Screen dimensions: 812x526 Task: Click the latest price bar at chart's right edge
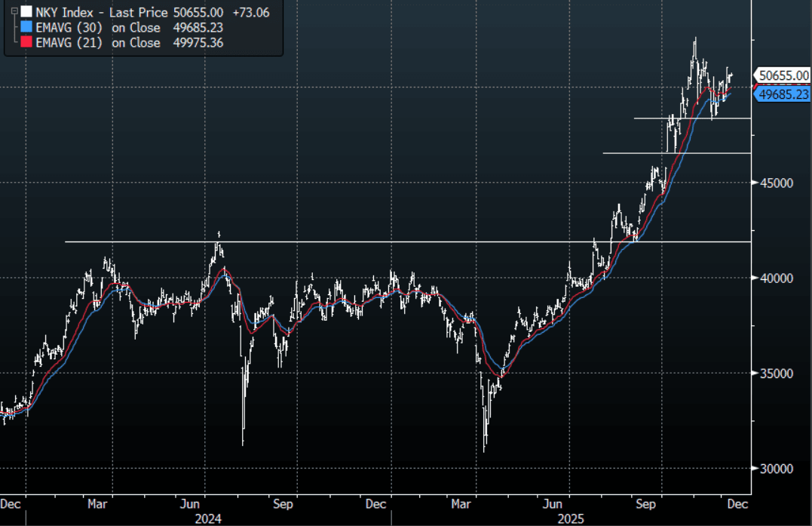tap(731, 74)
